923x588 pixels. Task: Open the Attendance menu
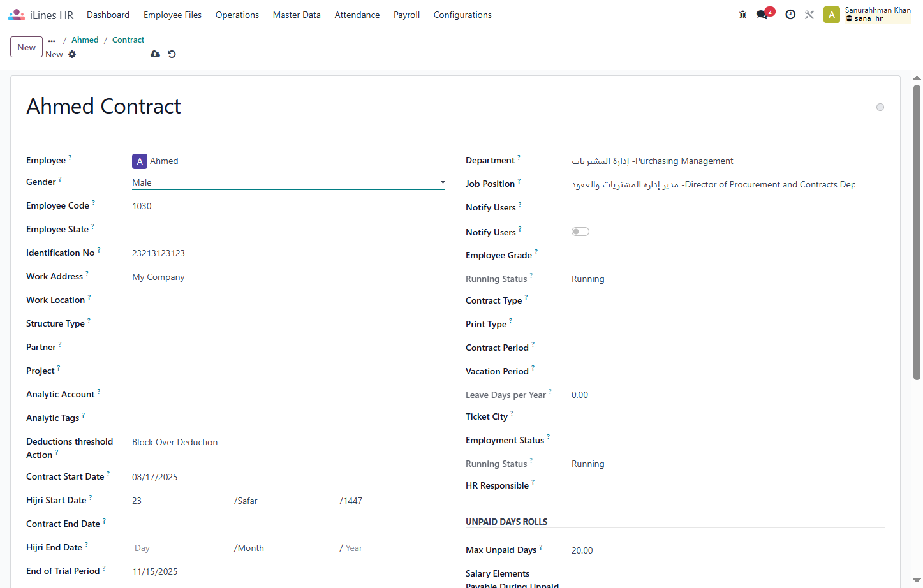coord(357,15)
